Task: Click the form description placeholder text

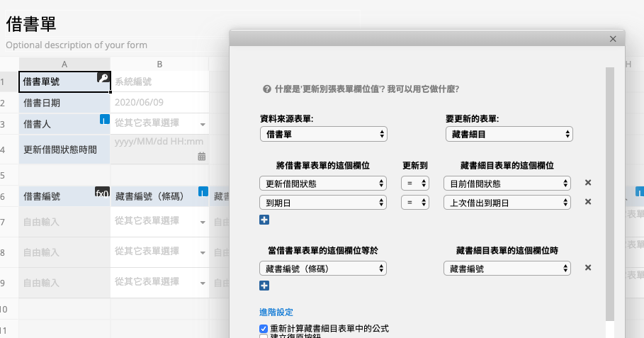Action: [77, 45]
